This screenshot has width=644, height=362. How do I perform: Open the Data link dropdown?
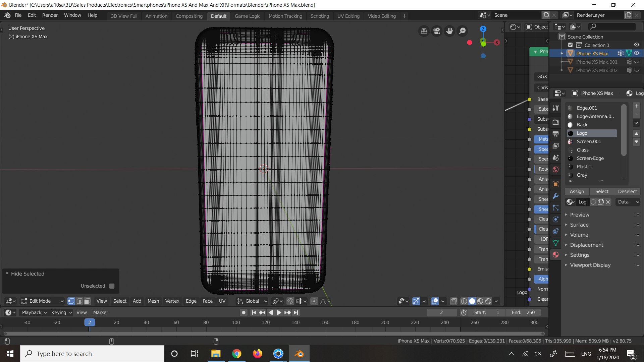click(x=628, y=202)
